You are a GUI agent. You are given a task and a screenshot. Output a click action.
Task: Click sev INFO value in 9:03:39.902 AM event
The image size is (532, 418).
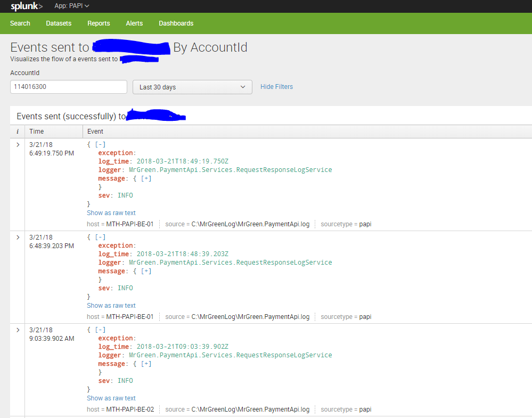coord(125,381)
